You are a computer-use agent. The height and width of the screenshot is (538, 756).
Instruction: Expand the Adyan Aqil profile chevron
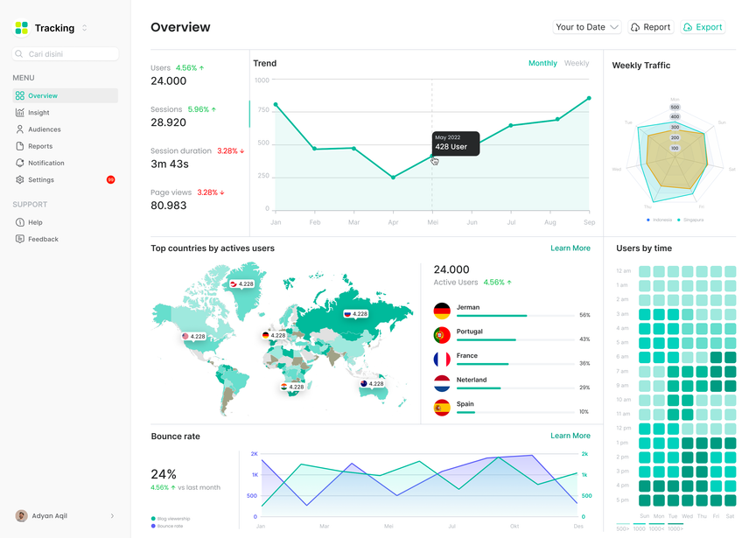112,516
